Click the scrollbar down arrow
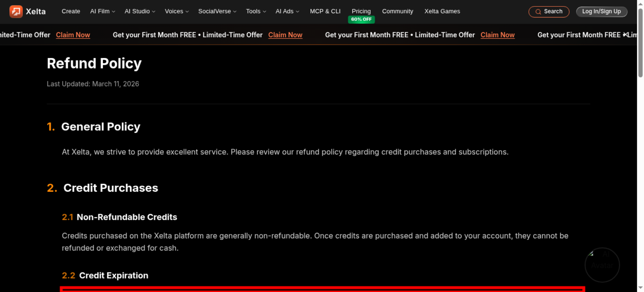Viewport: 644px width, 292px height. click(640, 287)
